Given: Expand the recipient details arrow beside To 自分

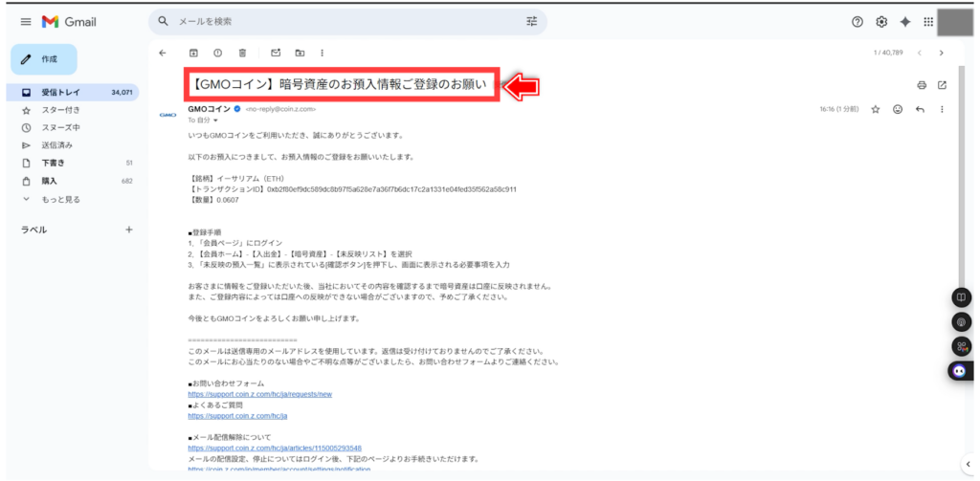Looking at the screenshot, I should (215, 120).
